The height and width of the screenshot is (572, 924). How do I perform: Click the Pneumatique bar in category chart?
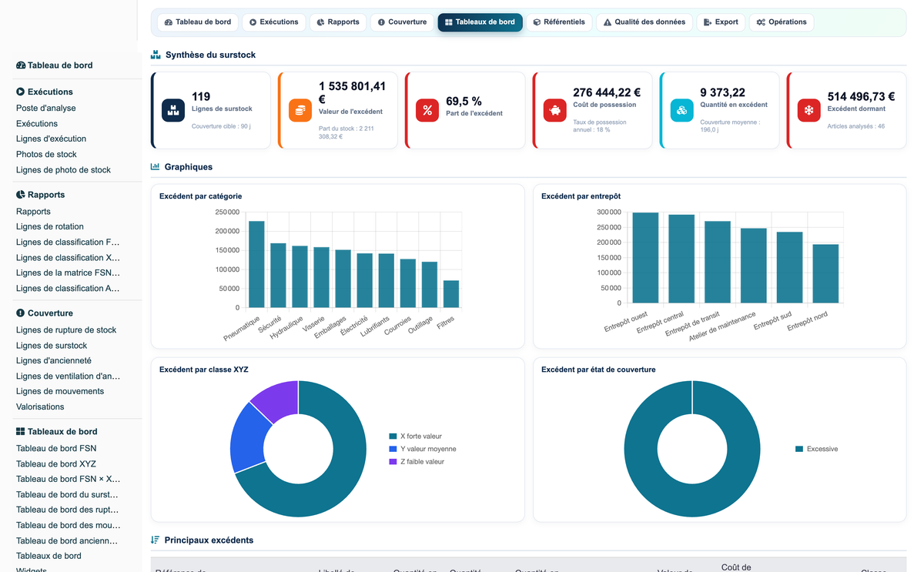tap(256, 264)
